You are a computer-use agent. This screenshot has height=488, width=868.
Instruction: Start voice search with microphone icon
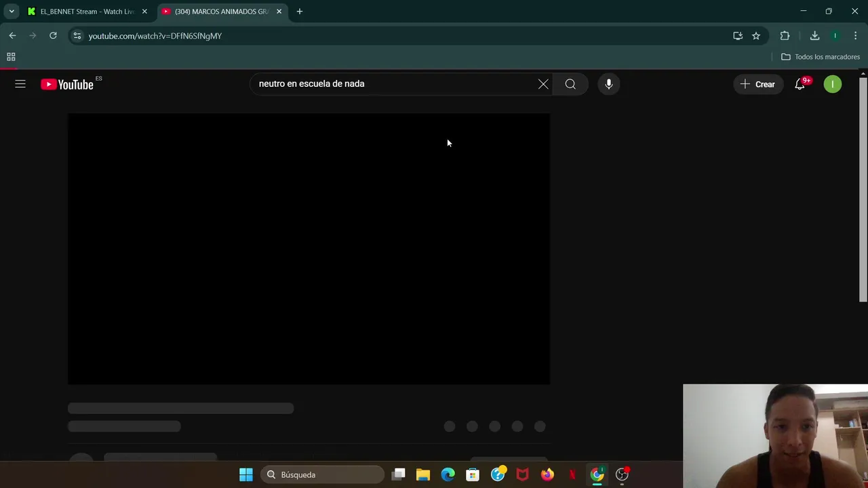point(609,84)
